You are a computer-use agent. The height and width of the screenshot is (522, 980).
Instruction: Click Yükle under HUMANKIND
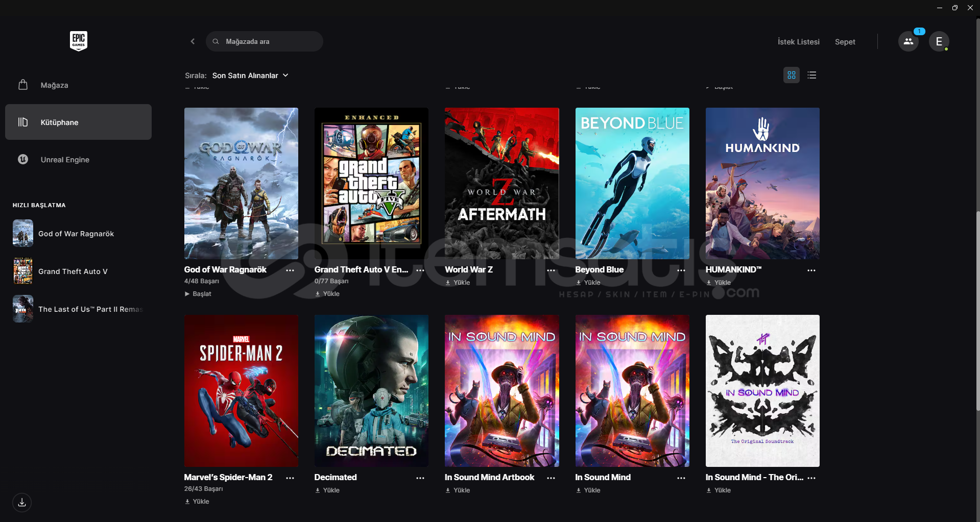719,283
